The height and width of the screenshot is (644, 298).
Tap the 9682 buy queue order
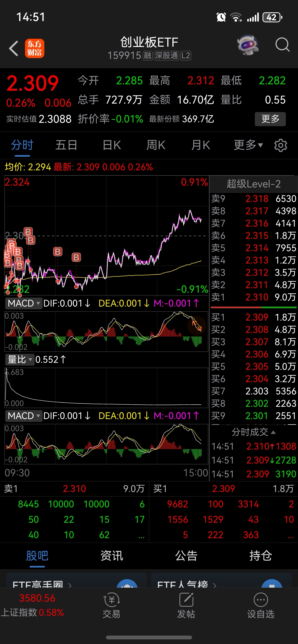point(177,504)
